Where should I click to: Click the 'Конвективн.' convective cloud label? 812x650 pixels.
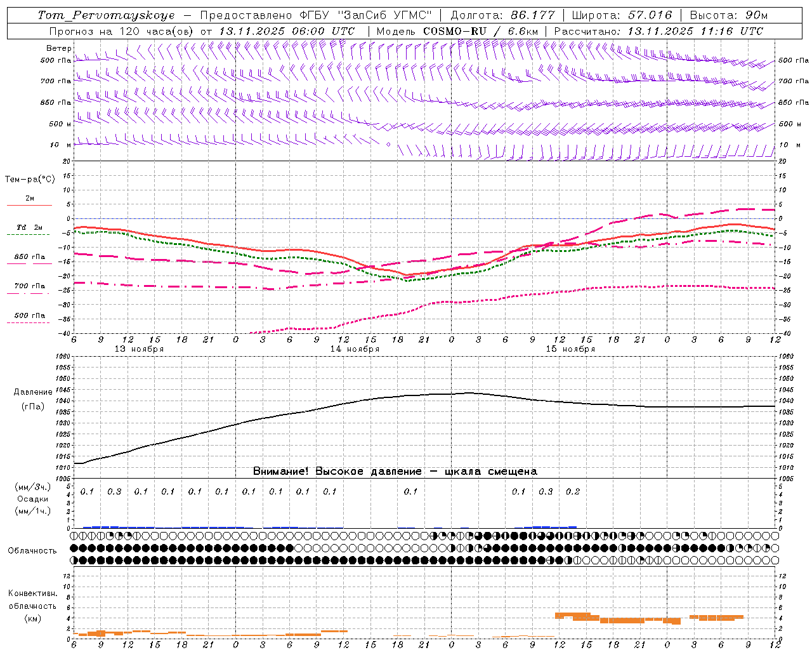click(x=32, y=594)
